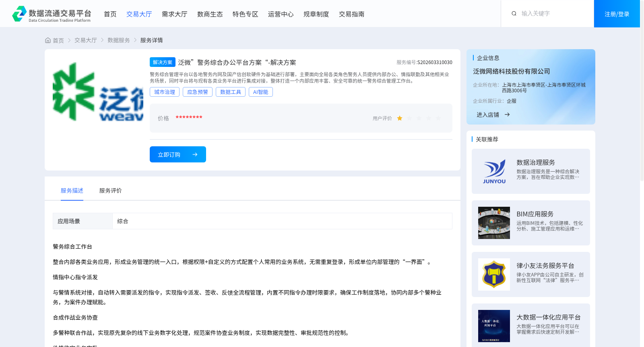Open the 特色专区 navigation menu

[x=246, y=14]
